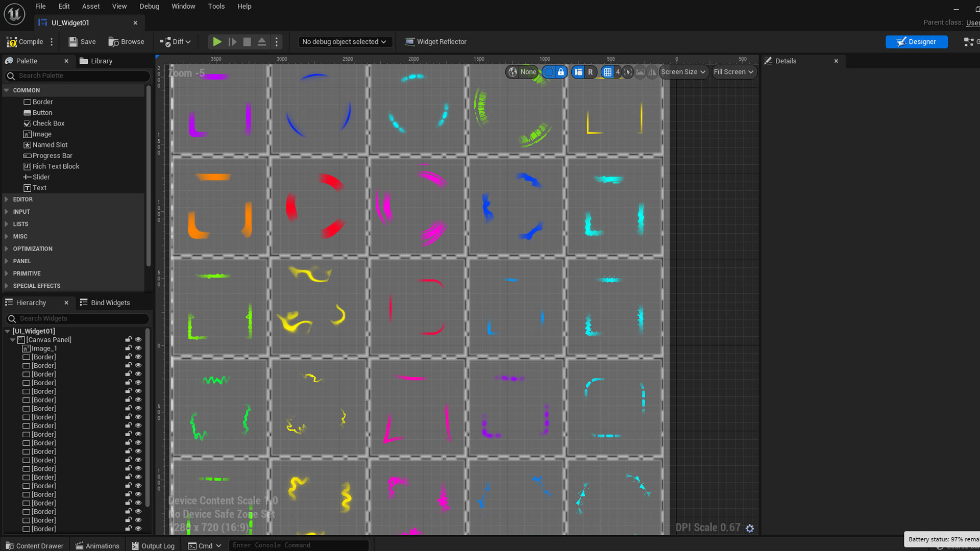Open the Fill Screen dropdown
This screenshot has height=551, width=980.
click(733, 72)
